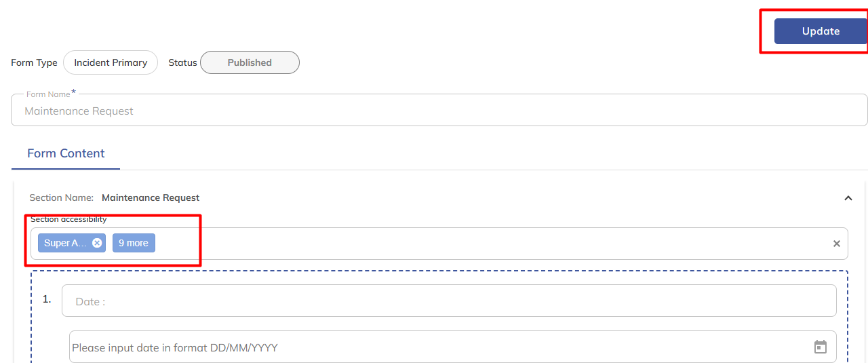Click the Form Type label

point(34,62)
